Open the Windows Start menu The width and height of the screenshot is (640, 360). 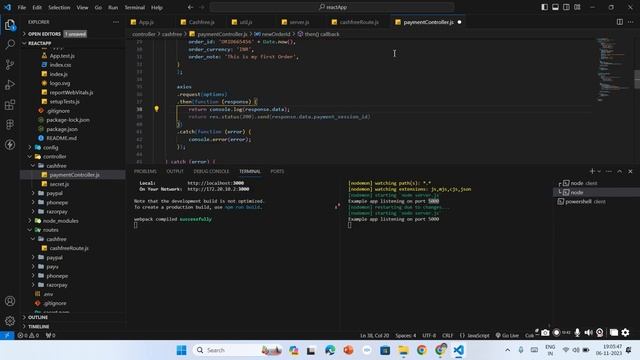(181, 350)
